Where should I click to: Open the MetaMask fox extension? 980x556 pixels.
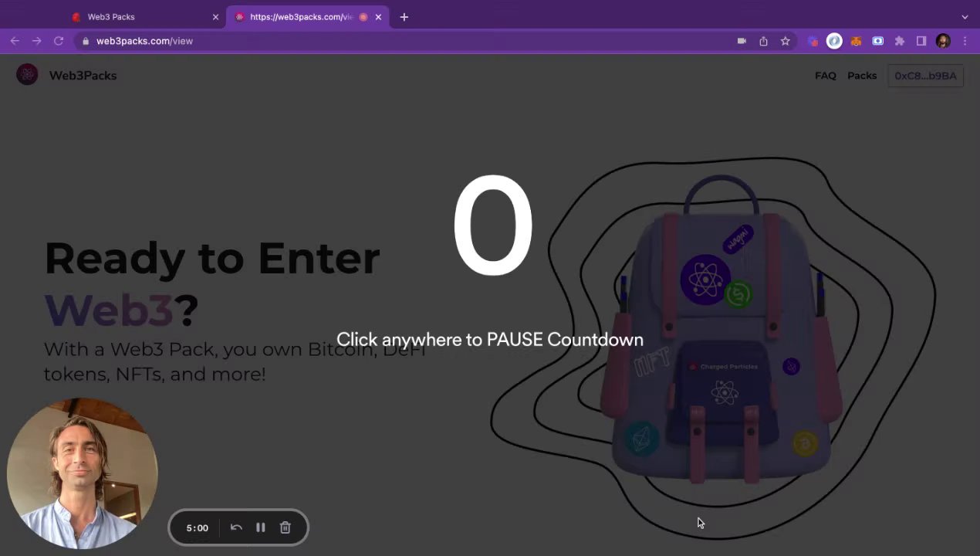tap(856, 41)
